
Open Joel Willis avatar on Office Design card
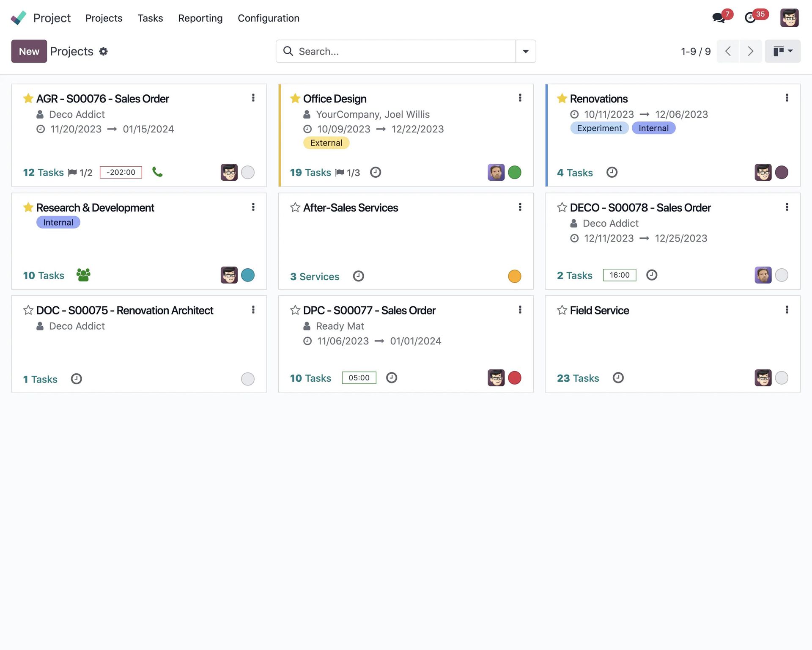tap(496, 172)
